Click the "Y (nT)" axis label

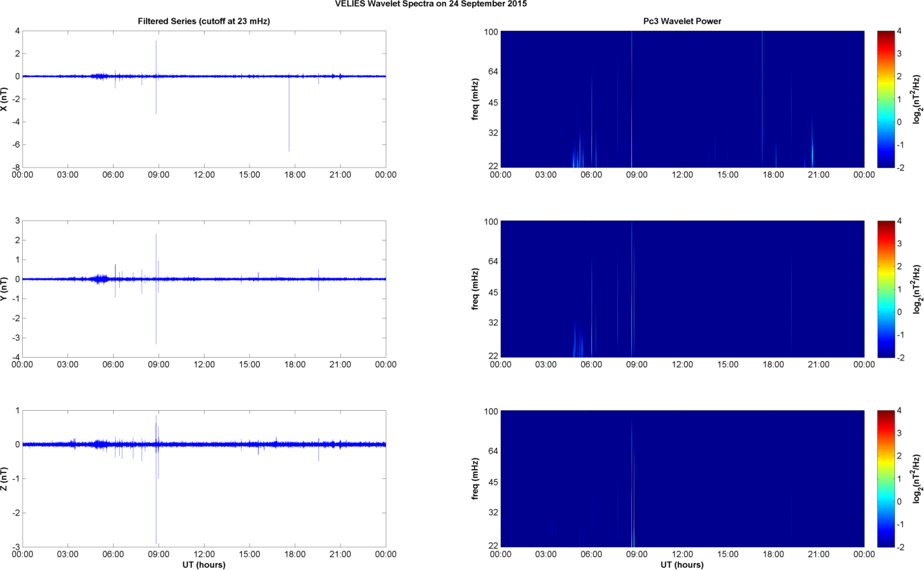click(6, 288)
